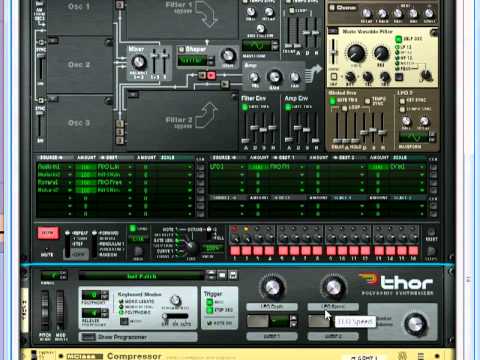The width and height of the screenshot is (480, 360).
Task: Click the Master Volume knob
Action: pos(415,324)
